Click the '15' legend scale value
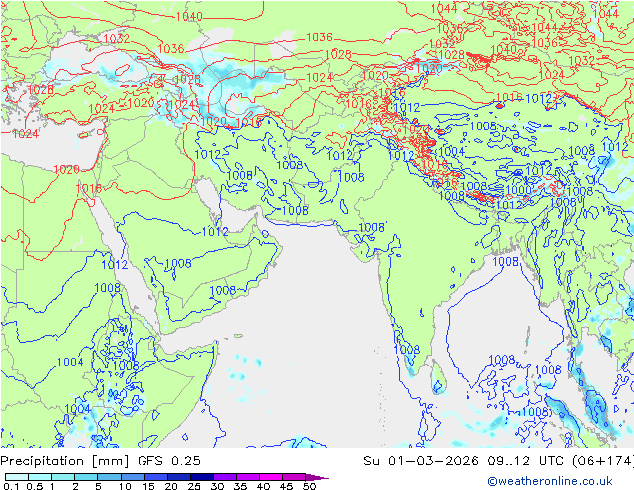Screen dimensions: 634x490 148,486
